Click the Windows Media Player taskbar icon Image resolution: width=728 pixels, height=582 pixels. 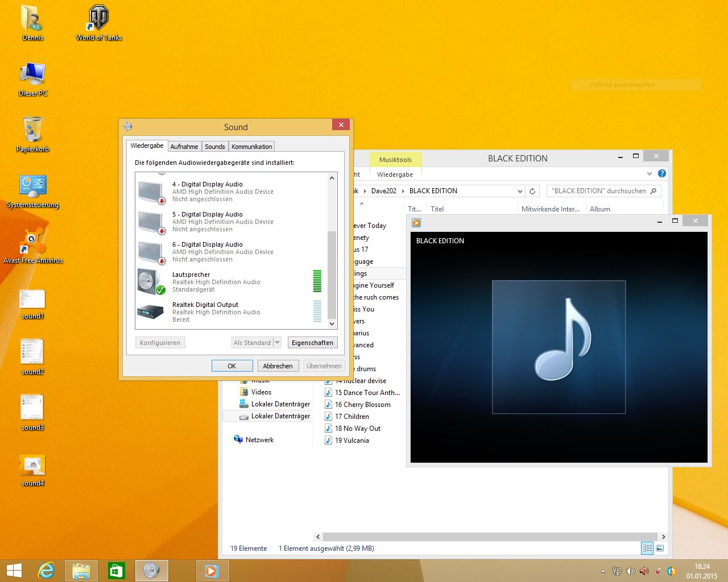[212, 570]
